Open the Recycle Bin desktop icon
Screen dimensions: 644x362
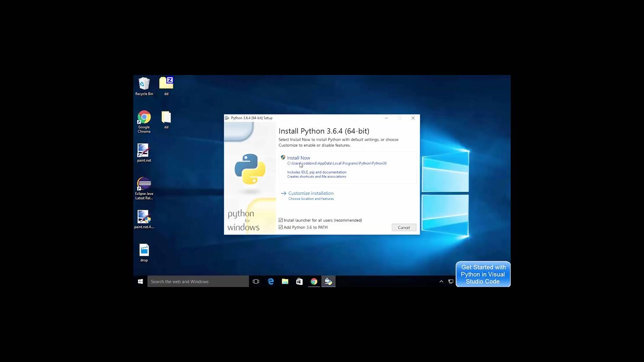pyautogui.click(x=144, y=86)
